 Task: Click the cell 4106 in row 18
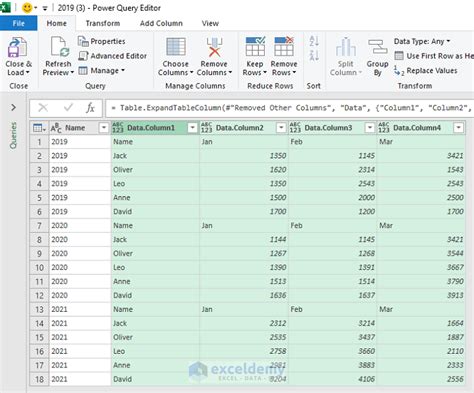click(332, 379)
